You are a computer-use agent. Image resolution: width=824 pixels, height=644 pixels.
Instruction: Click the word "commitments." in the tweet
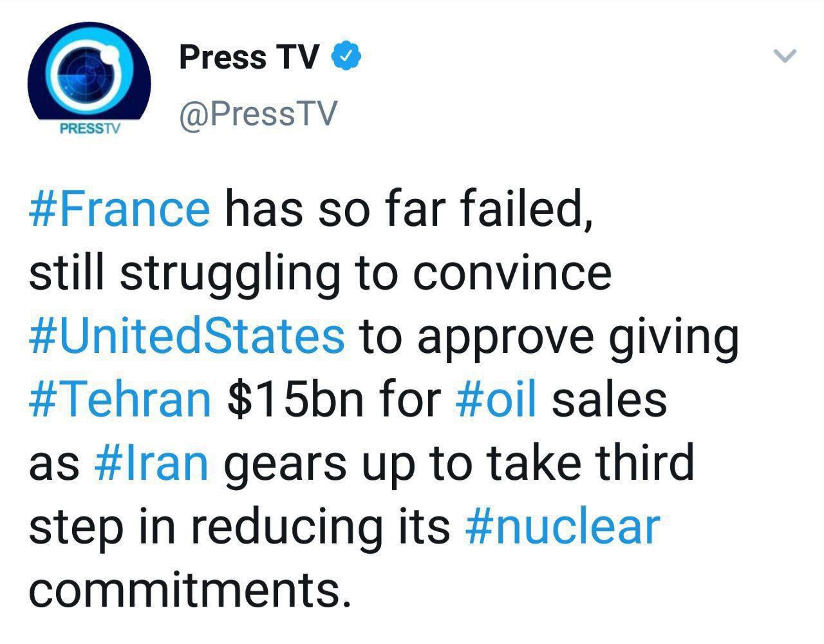[x=190, y=589]
